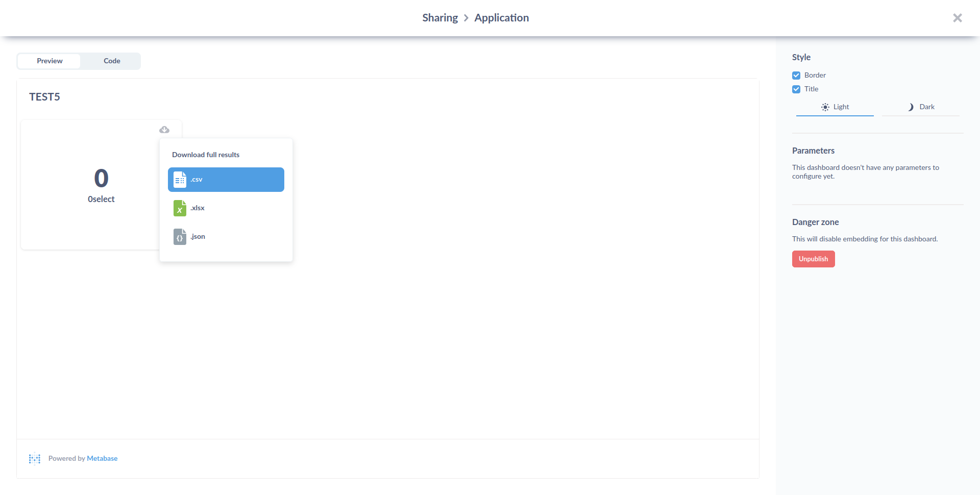Click the Metabase logo icon in footer
Viewport: 980px width, 495px height.
click(x=34, y=458)
